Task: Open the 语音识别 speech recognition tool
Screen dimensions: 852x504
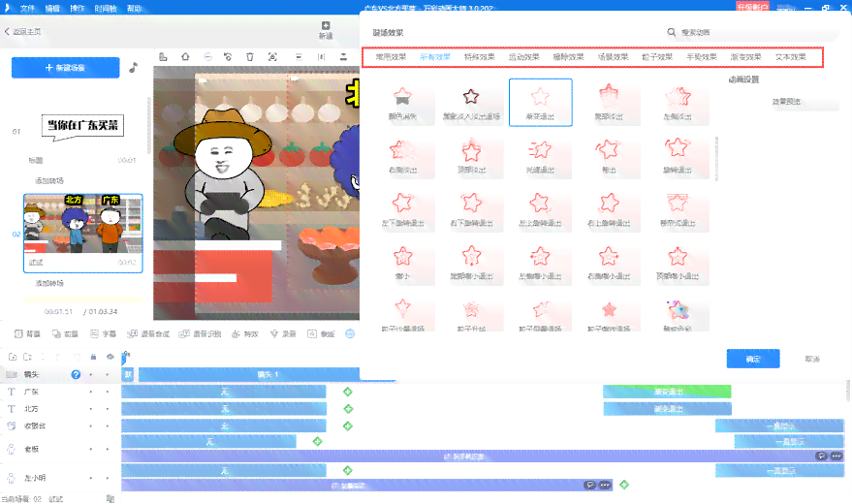Action: coord(200,334)
